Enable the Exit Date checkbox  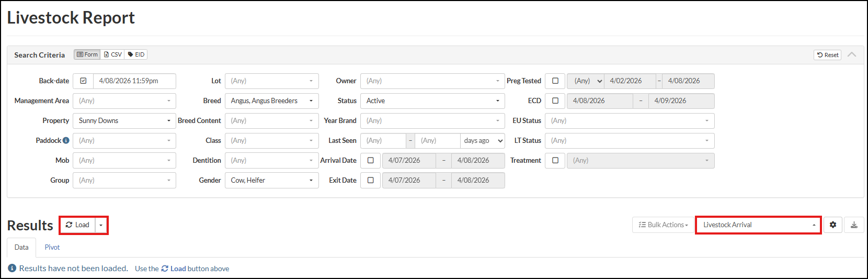coord(371,181)
